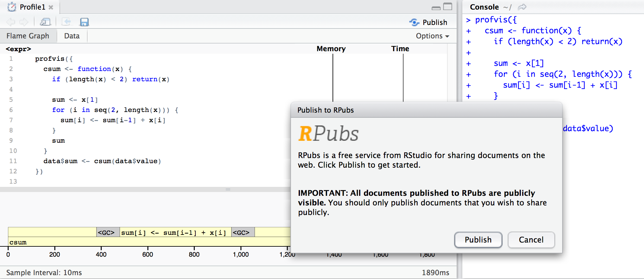Maximize the Profile pane
Image resolution: width=644 pixels, height=279 pixels.
click(448, 7)
